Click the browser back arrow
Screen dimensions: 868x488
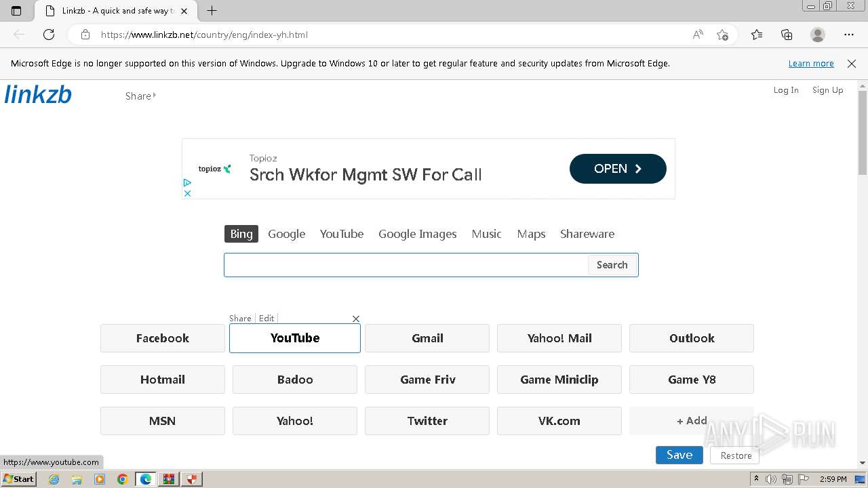19,35
